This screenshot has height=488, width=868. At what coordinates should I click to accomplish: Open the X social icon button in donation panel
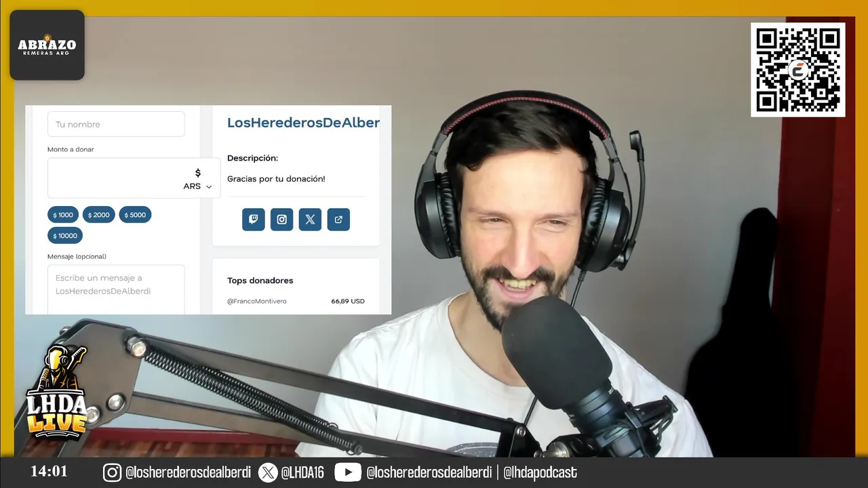(310, 219)
